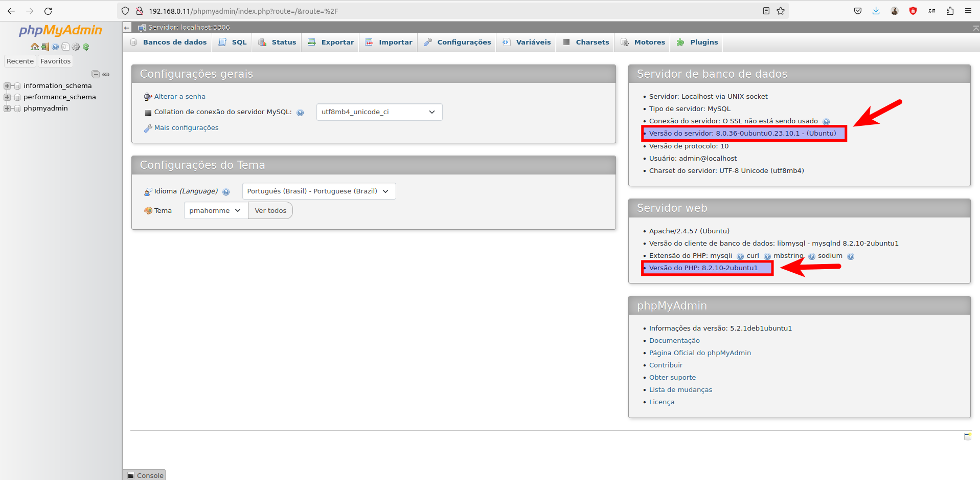Open the Licença link
This screenshot has width=980, height=480.
[x=662, y=402]
